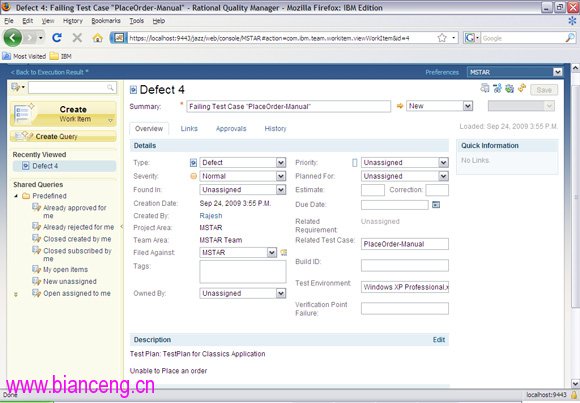Click the Stop loading X icon
The height and width of the screenshot is (403, 580).
(x=77, y=37)
